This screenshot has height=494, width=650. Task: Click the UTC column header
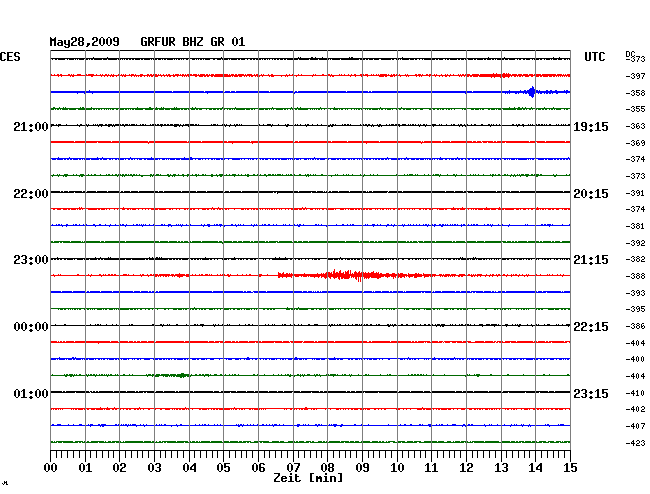pyautogui.click(x=594, y=57)
